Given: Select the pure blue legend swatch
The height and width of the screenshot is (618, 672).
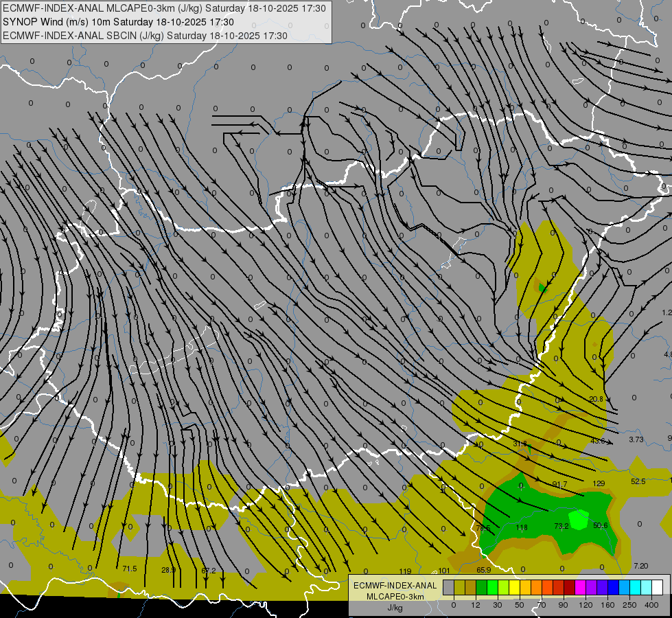Looking at the screenshot, I should (x=614, y=588).
